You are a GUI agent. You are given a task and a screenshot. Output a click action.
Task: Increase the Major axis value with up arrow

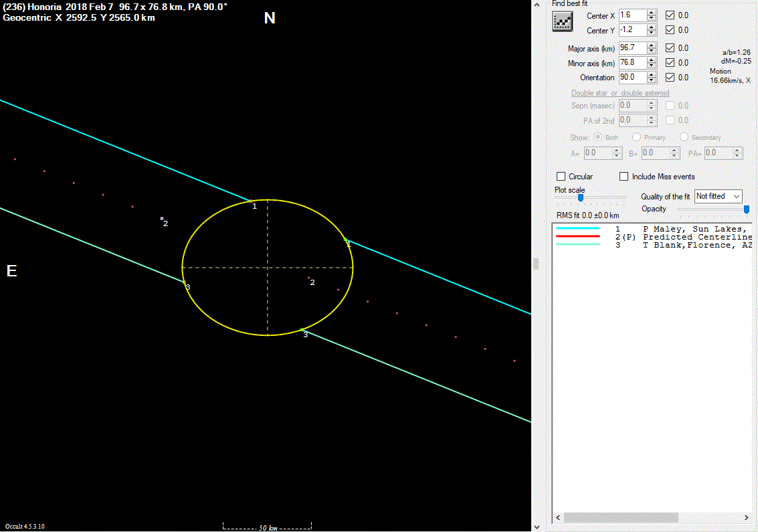click(x=652, y=45)
